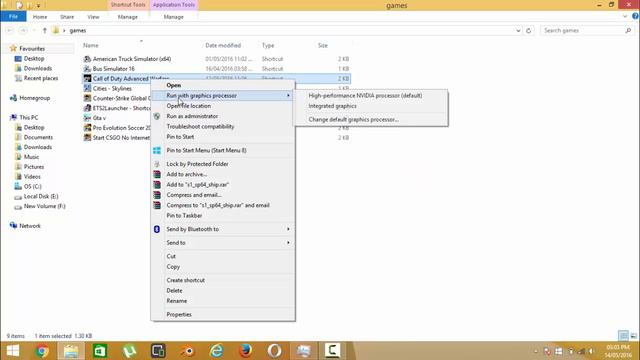Screen dimensions: 640x360
Task: Click the Cities - Skylines shortcut icon
Action: tap(87, 88)
